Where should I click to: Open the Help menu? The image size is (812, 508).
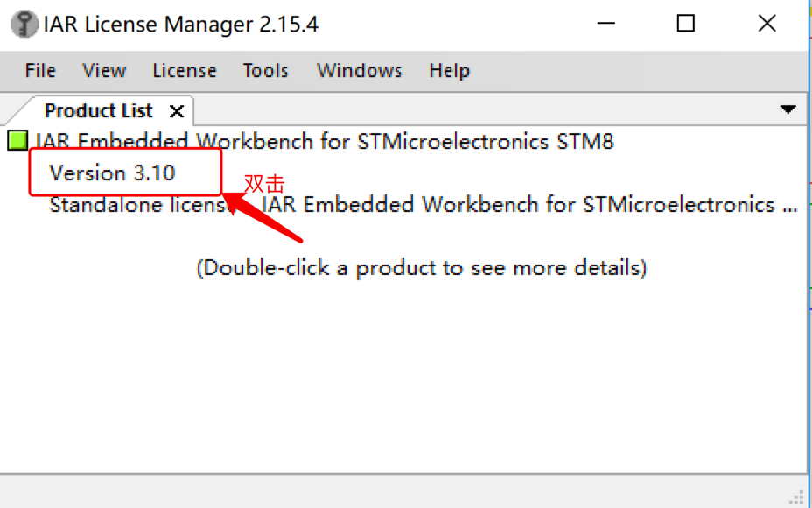[449, 71]
